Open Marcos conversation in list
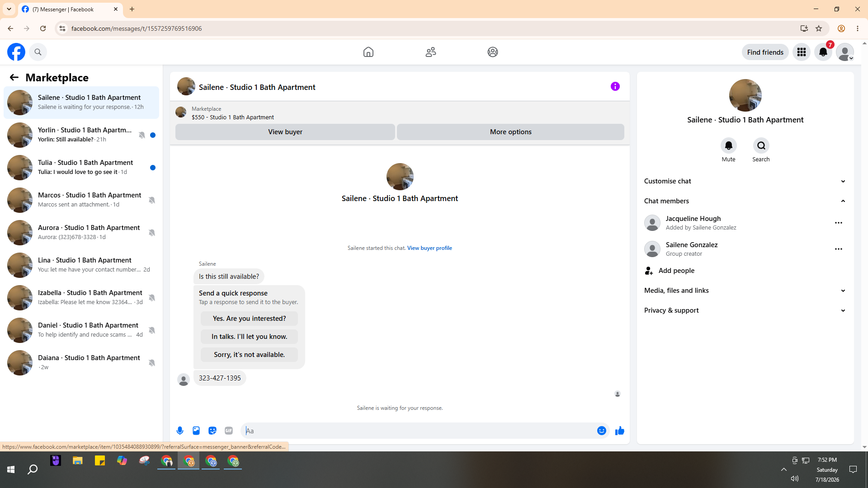The height and width of the screenshot is (488, 868). point(81,200)
